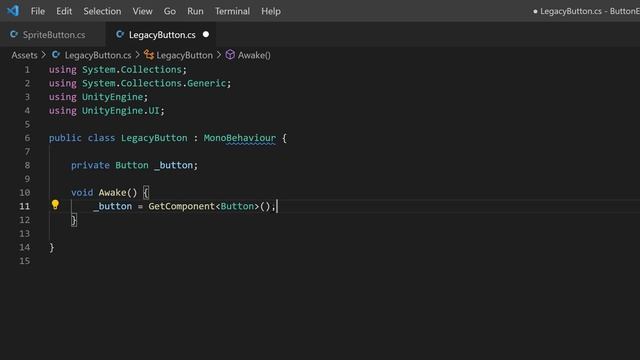Open LegacyButton class breadcrumb
640x360 pixels.
184,55
